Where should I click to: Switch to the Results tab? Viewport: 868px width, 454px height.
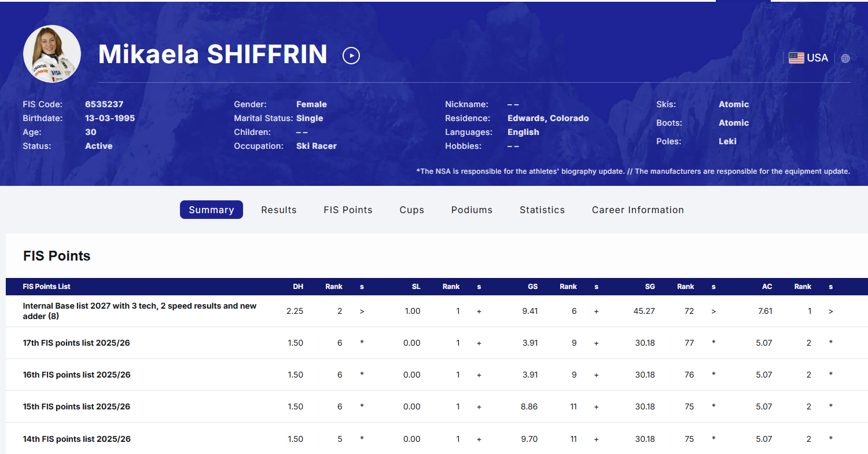[279, 210]
